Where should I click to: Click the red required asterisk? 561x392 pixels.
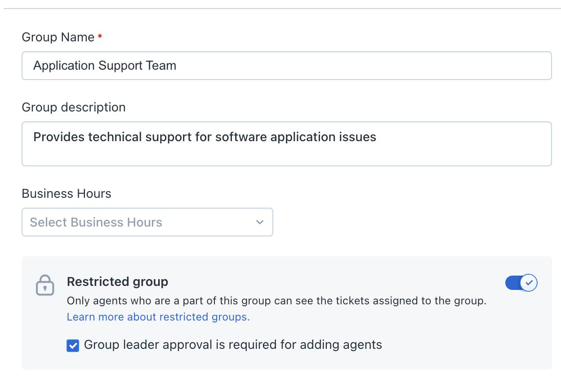pos(100,37)
